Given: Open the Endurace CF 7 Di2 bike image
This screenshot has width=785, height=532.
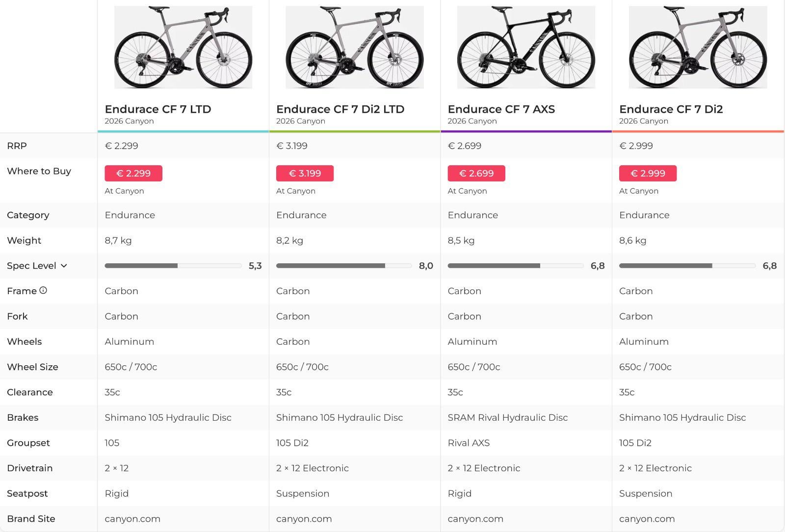Looking at the screenshot, I should [698, 47].
